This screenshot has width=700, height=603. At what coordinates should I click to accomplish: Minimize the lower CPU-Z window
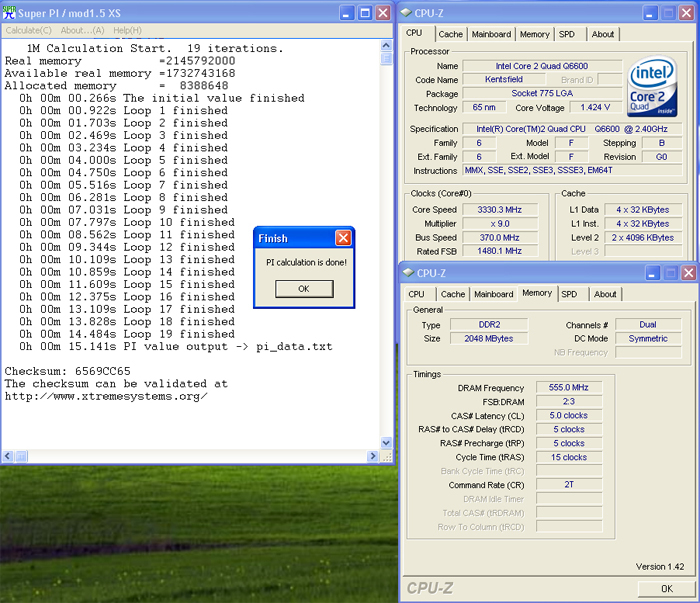click(x=653, y=273)
